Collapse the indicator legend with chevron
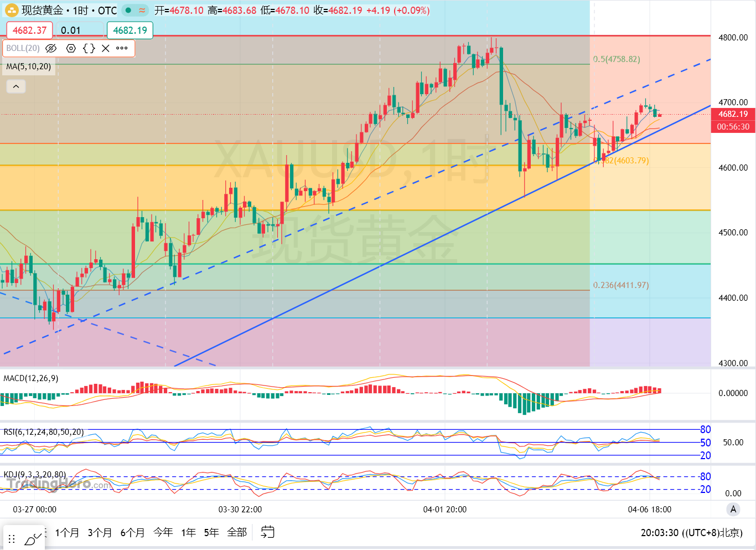Image resolution: width=756 pixels, height=550 pixels. 16,86
